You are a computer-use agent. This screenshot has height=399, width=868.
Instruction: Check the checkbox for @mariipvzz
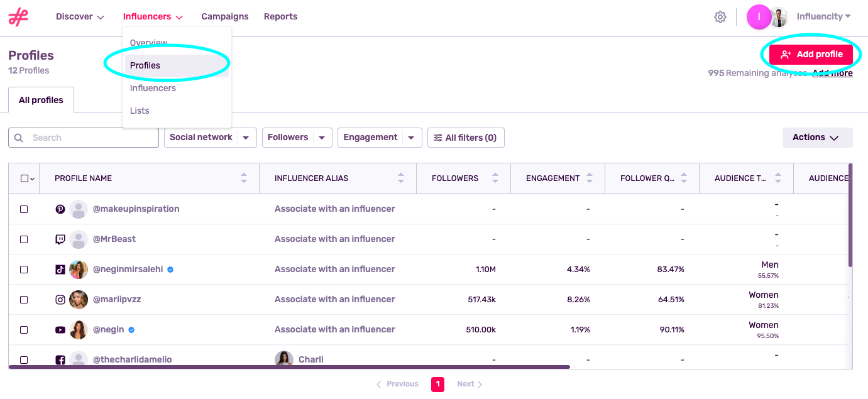[24, 300]
